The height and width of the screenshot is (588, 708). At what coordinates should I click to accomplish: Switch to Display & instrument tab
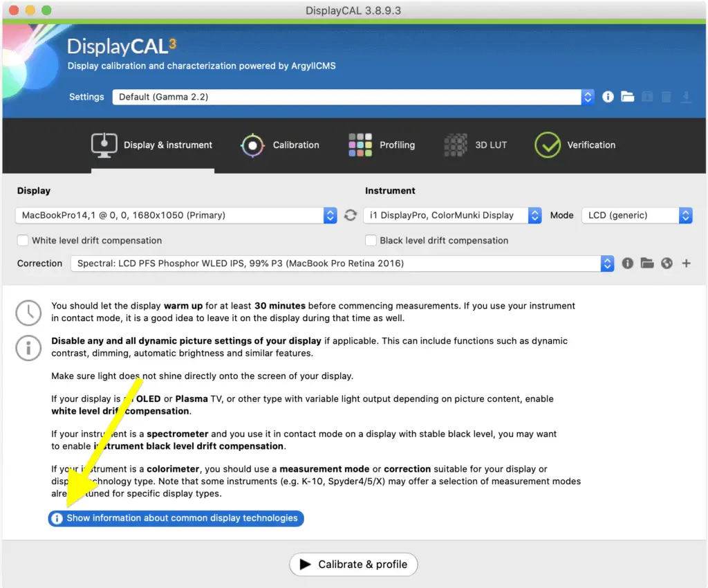click(153, 145)
